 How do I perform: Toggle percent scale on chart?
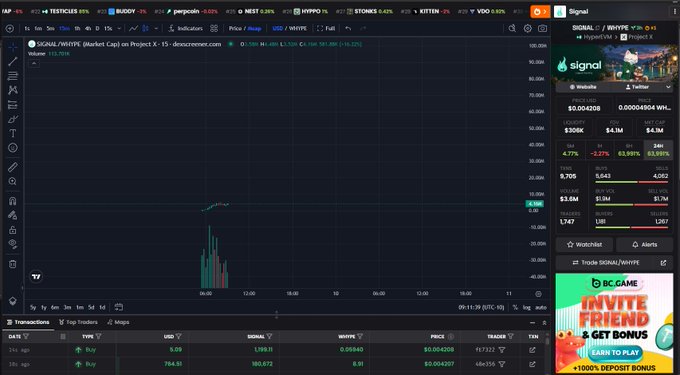(515, 307)
